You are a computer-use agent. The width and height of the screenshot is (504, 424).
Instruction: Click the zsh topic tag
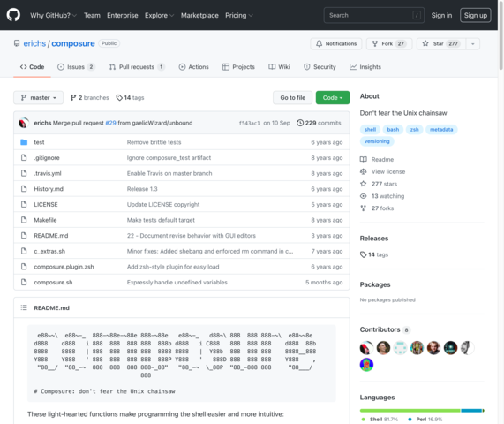[414, 129]
